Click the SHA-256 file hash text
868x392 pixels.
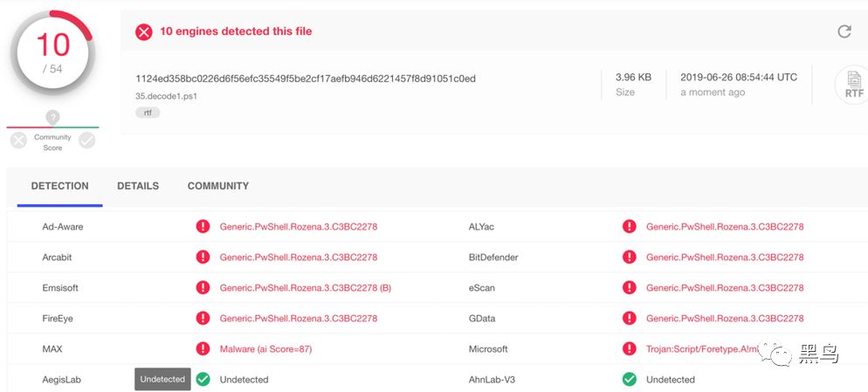(306, 79)
